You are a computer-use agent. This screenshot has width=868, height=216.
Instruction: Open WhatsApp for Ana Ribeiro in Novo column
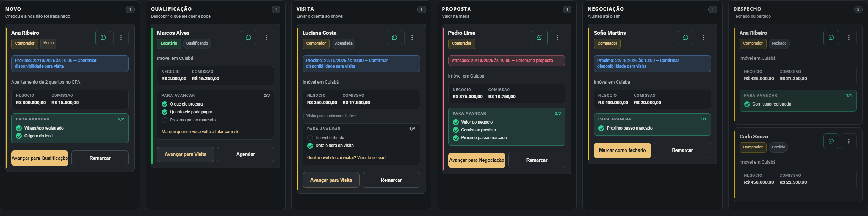(x=103, y=38)
